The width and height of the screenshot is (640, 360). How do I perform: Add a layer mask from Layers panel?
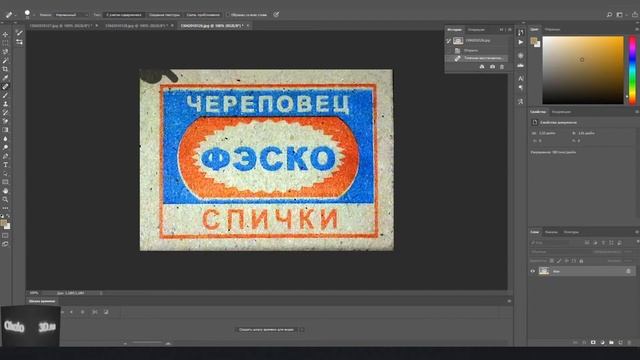tap(593, 342)
